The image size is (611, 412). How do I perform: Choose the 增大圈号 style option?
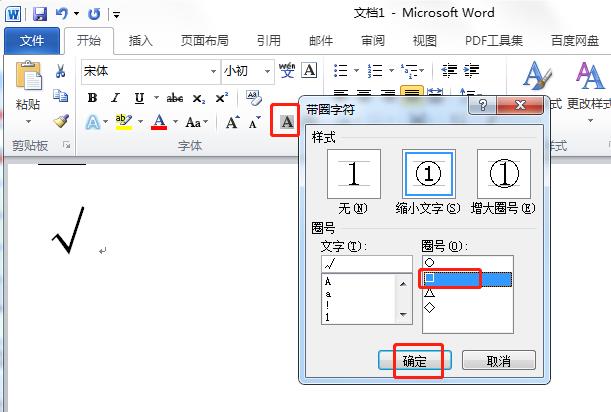pos(503,175)
